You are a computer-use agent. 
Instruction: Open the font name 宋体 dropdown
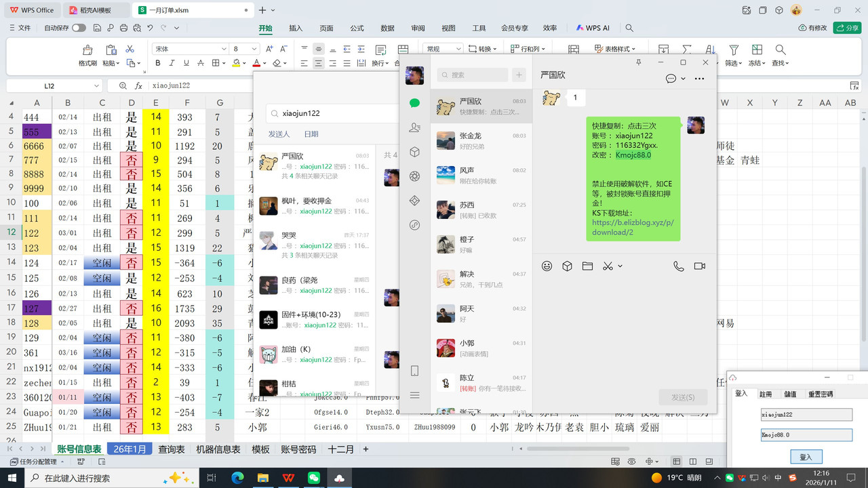click(x=224, y=49)
